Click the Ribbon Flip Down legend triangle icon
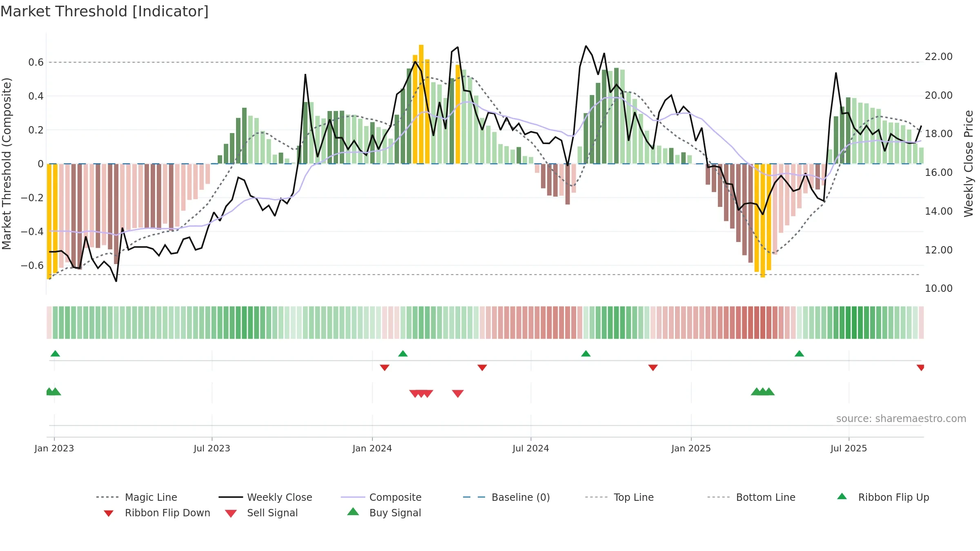 [108, 513]
